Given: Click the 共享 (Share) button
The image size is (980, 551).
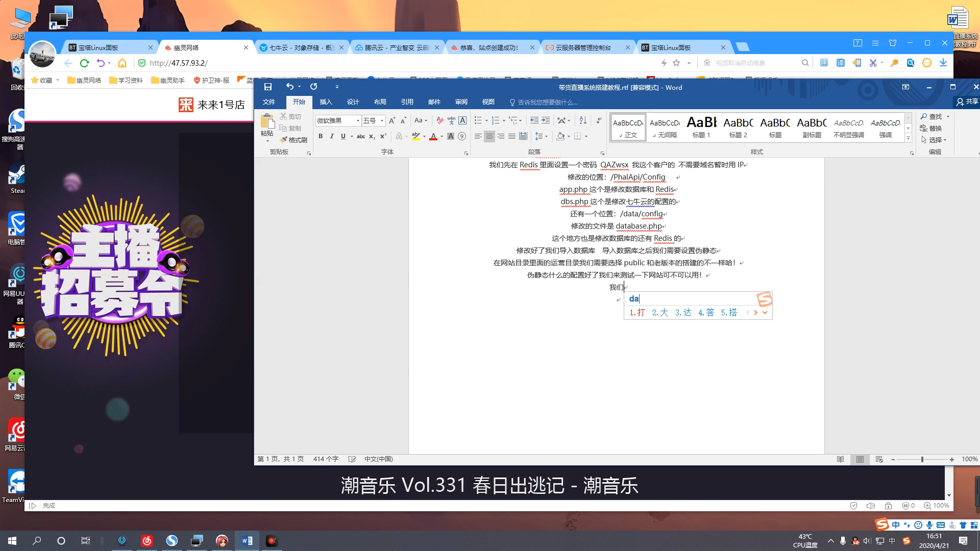Looking at the screenshot, I should coord(967,102).
